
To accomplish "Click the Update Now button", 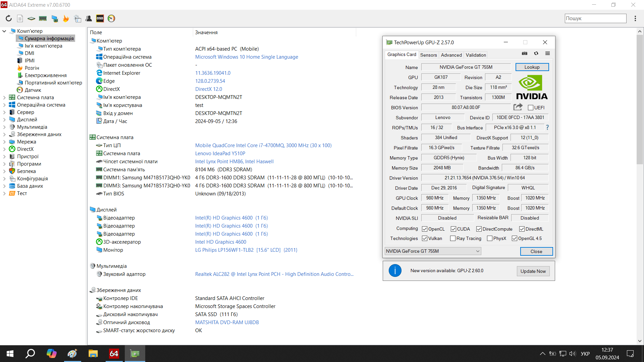I will tap(533, 271).
